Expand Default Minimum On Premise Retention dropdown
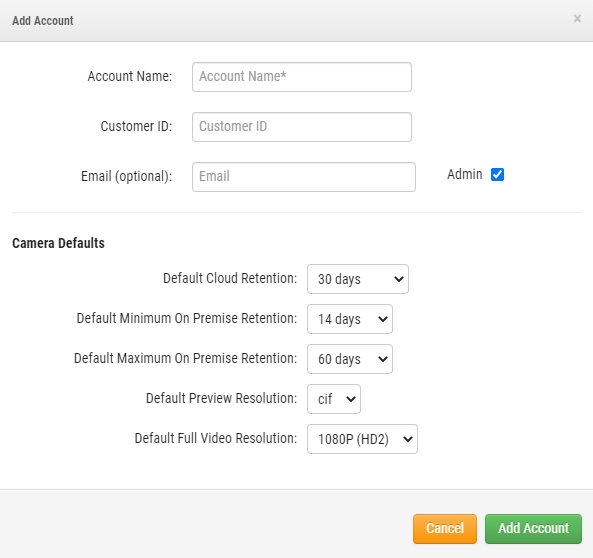 (350, 319)
